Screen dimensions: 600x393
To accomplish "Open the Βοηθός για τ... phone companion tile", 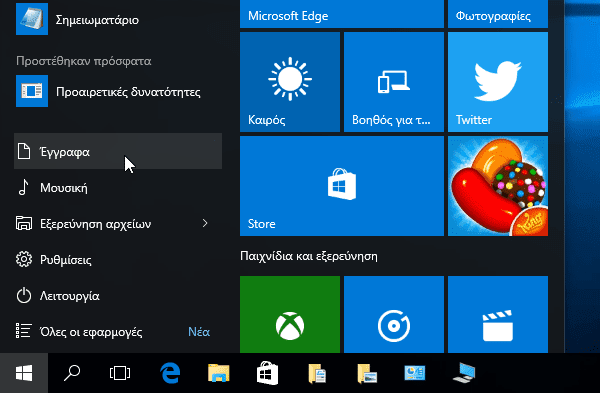I will (x=394, y=82).
